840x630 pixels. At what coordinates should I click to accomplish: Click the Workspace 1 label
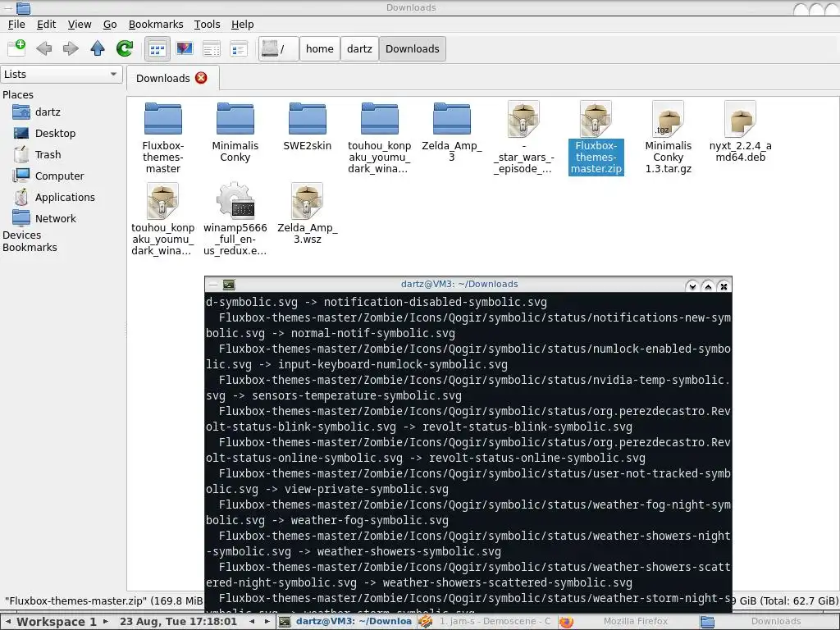(57, 622)
